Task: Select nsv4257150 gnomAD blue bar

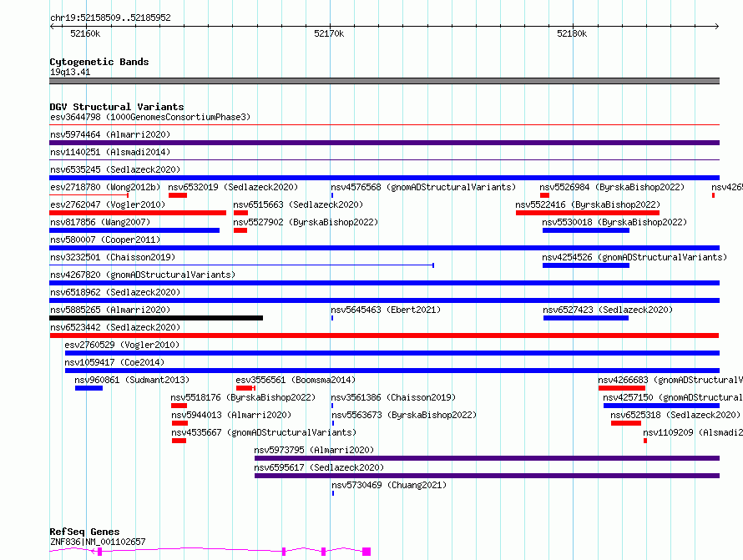Action: (x=661, y=406)
